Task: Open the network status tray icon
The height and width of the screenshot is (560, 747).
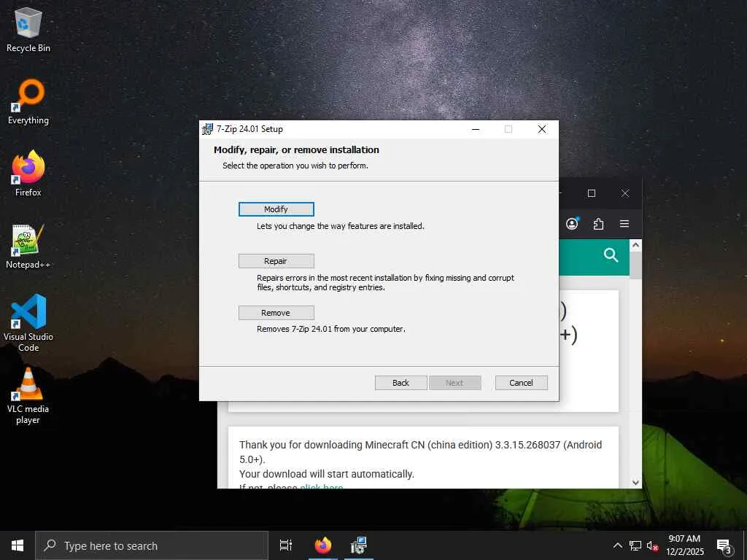Action: (x=635, y=545)
